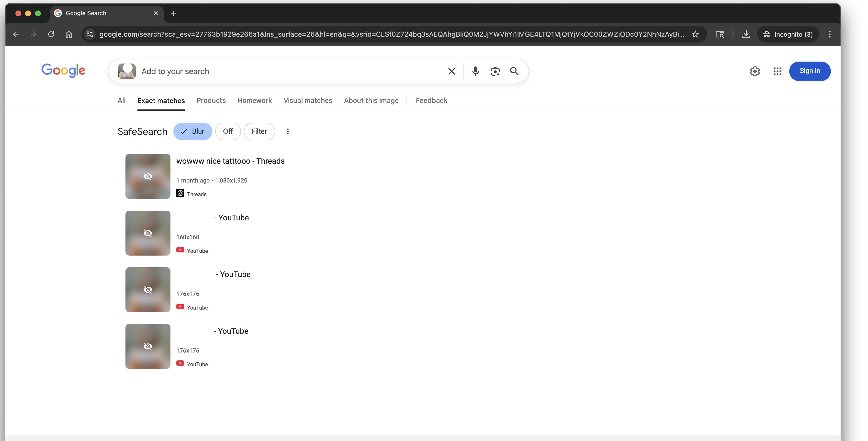
Task: Open the Google apps grid
Action: coord(777,71)
